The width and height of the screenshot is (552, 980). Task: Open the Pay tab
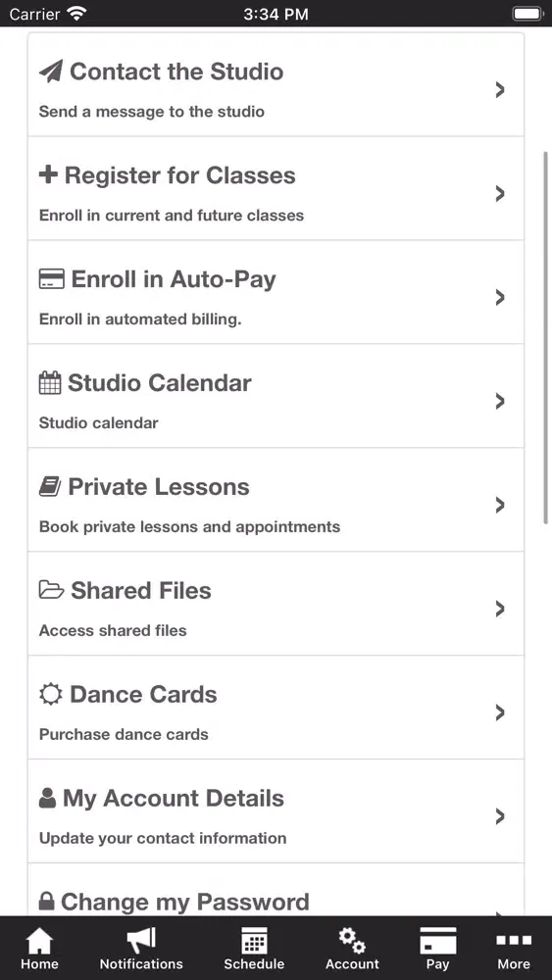pos(437,948)
